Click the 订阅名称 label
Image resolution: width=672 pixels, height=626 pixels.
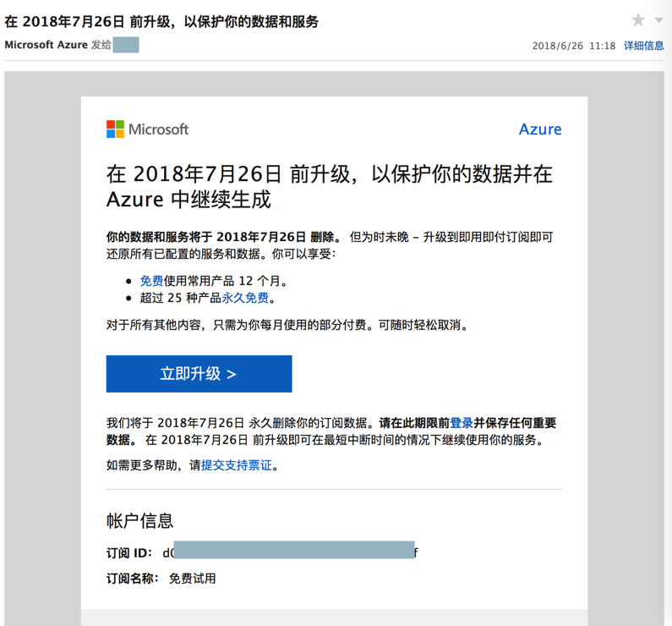tap(132, 579)
